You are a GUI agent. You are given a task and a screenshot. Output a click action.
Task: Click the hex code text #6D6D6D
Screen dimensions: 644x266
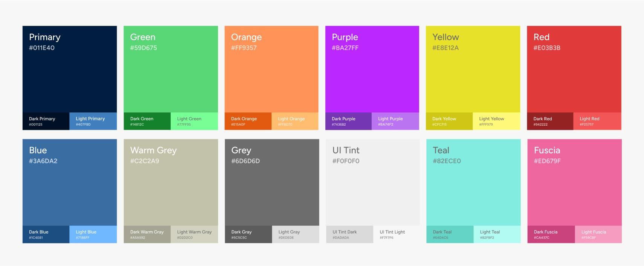pos(246,161)
